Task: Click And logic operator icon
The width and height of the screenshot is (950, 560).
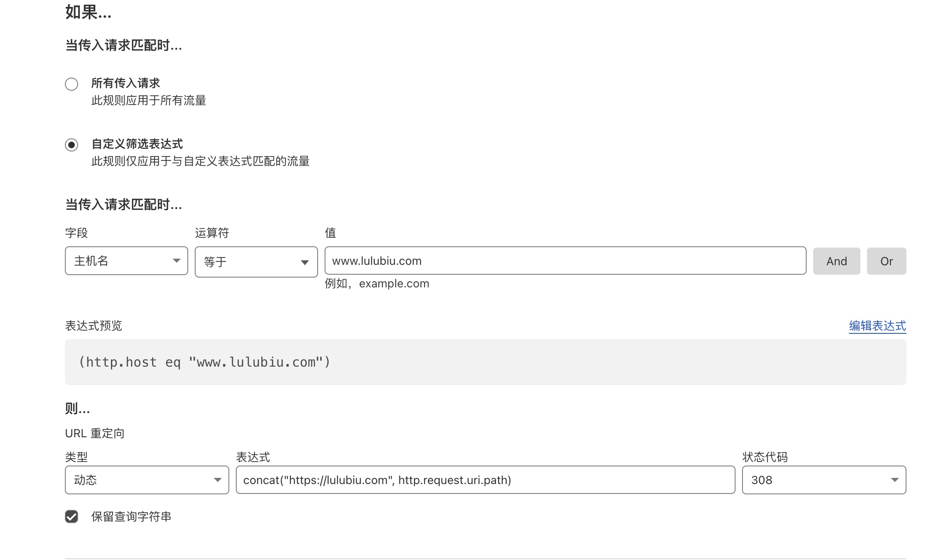Action: pos(836,262)
